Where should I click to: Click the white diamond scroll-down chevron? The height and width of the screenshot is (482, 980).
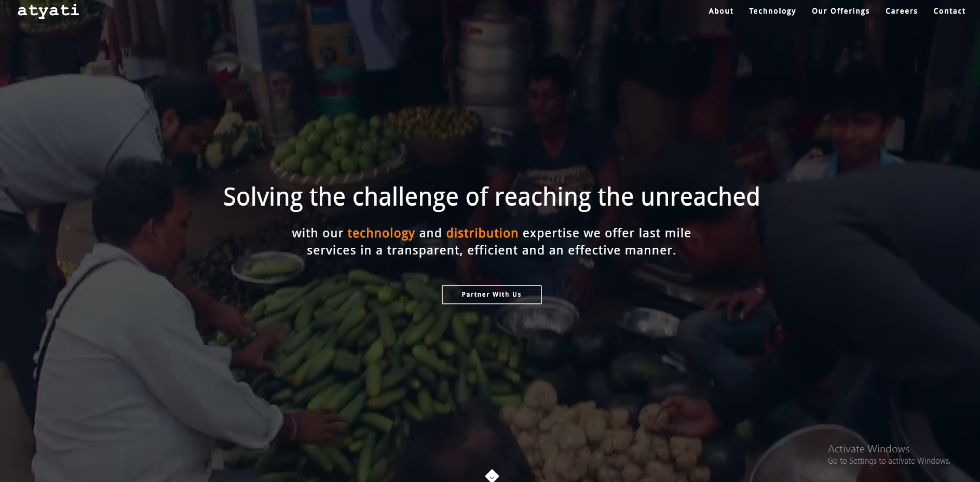click(492, 476)
